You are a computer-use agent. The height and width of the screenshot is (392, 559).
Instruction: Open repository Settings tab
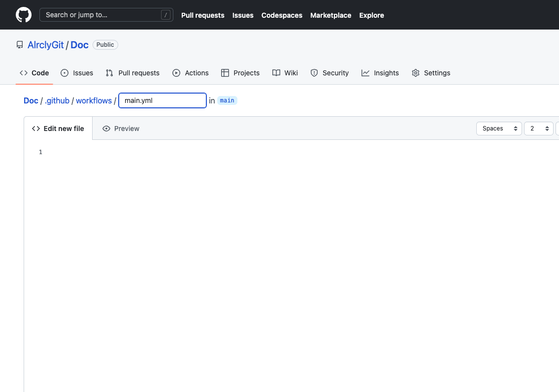click(x=431, y=73)
